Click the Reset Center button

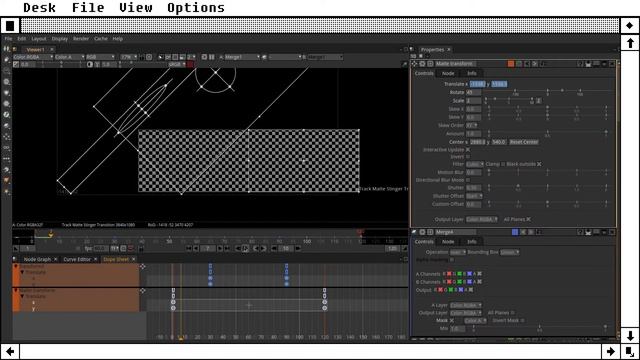524,142
